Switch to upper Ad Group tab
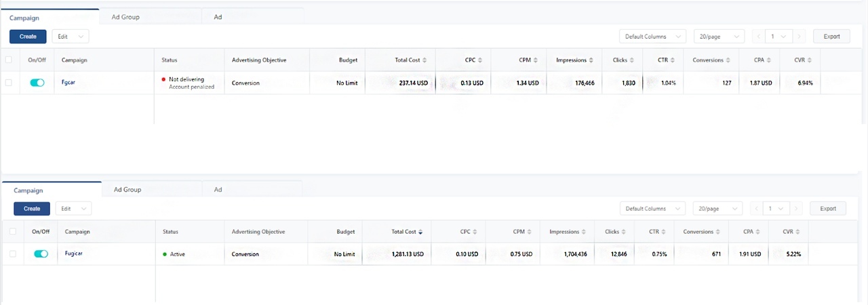Image resolution: width=868 pixels, height=305 pixels. tap(125, 17)
